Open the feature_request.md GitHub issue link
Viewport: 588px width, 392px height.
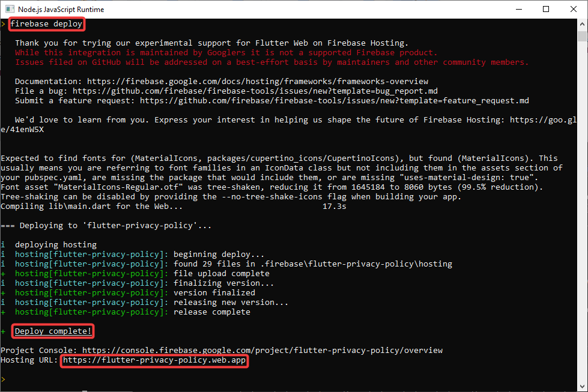(334, 101)
